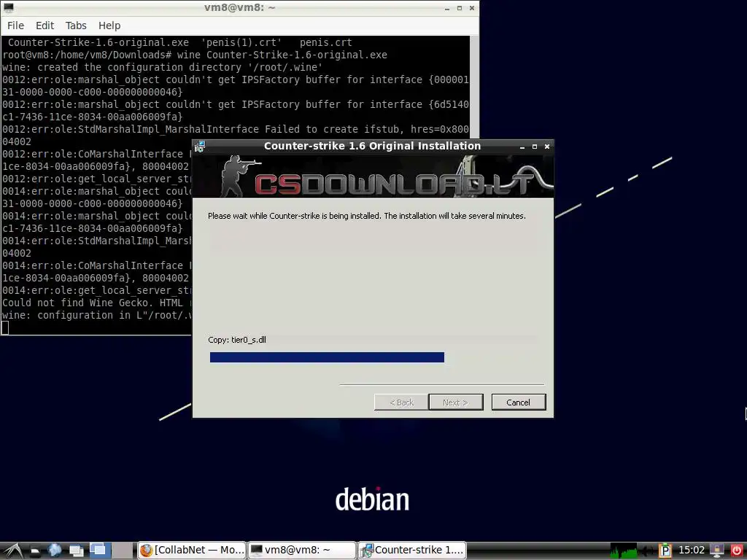Click the installer title bar icon
This screenshot has width=747, height=560.
point(200,146)
